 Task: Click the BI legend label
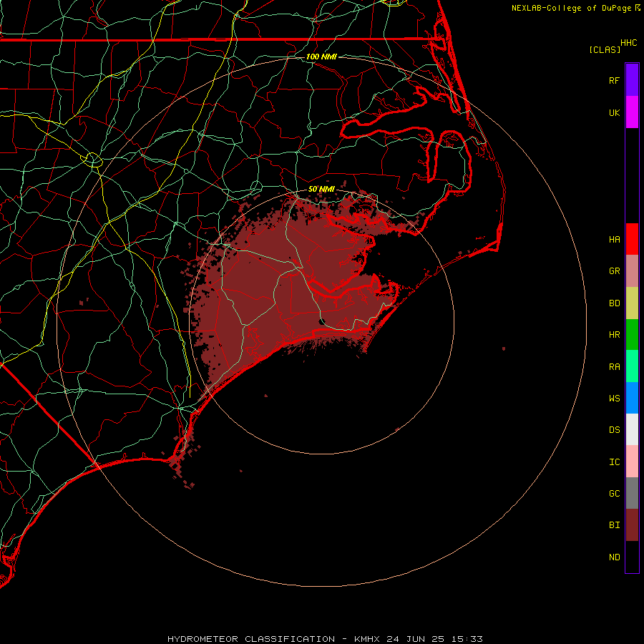(x=614, y=525)
